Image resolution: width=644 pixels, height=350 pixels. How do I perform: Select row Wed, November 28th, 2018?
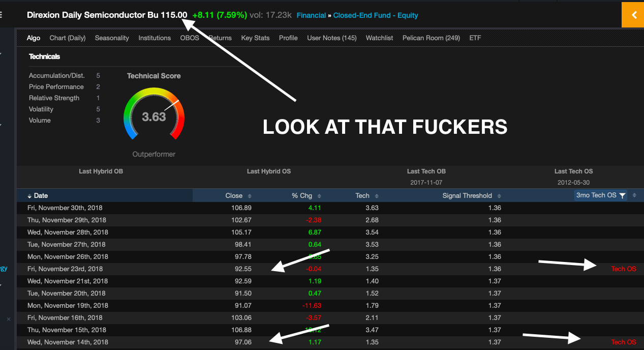click(330, 232)
